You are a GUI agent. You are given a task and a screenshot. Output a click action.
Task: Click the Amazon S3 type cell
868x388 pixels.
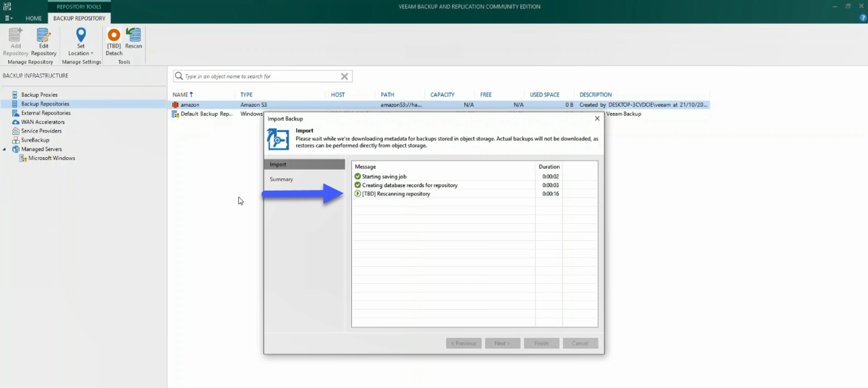point(255,105)
